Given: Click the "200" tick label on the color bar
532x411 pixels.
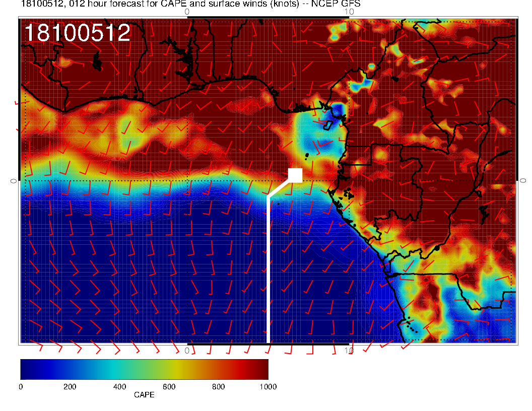Looking at the screenshot, I should point(70,387).
